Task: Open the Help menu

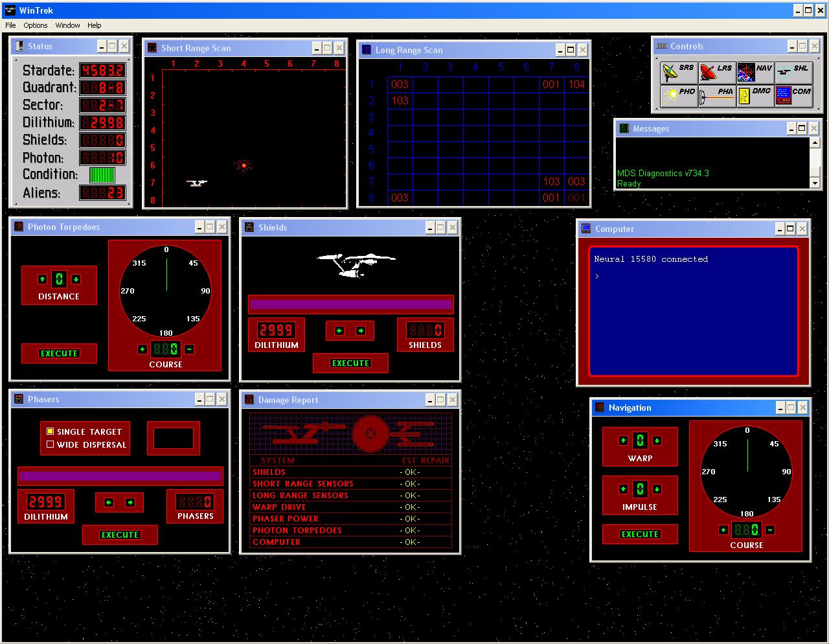Action: coord(95,25)
